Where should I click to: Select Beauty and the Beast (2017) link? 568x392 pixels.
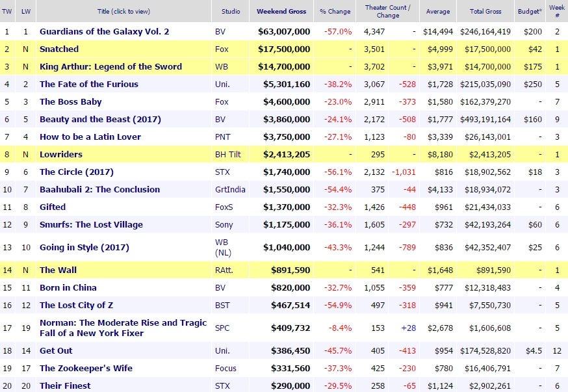(x=100, y=119)
